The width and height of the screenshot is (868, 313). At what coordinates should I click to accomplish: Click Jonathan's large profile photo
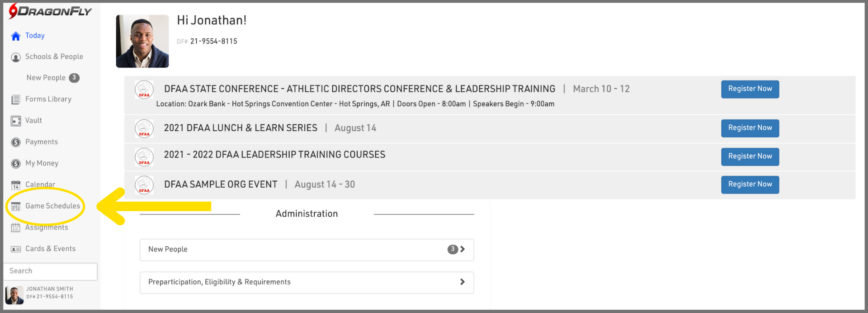(x=142, y=41)
